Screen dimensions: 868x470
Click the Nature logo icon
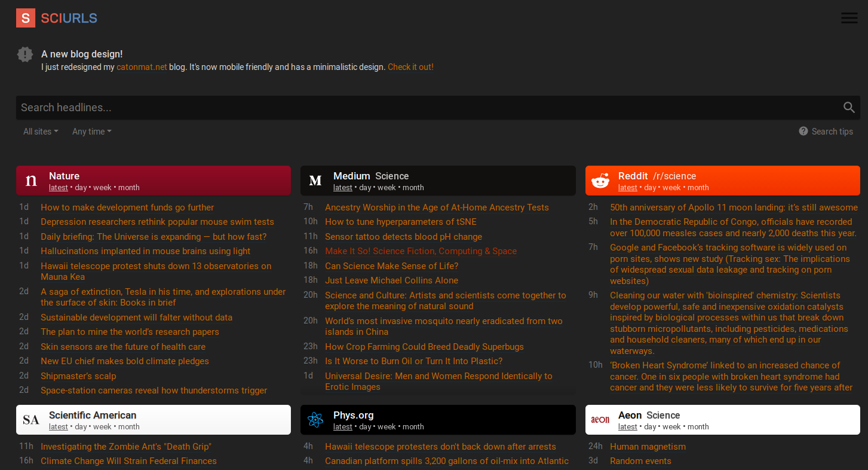[31, 181]
